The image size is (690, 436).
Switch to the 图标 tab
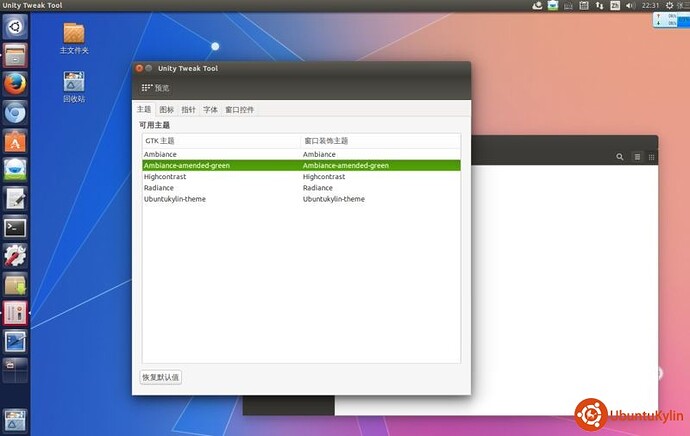point(166,110)
